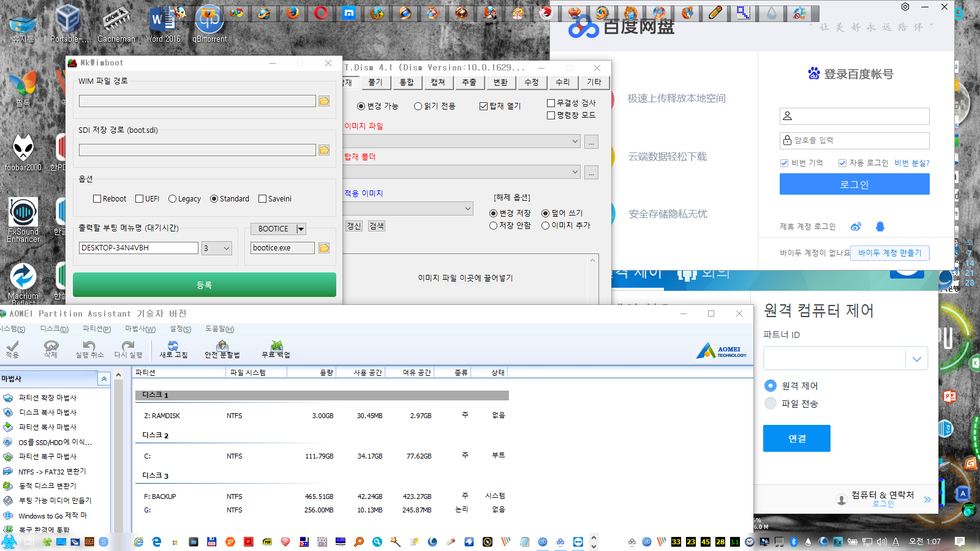980x551 pixels.
Task: Click the Reload (새로 고침) toolbar icon in AOMEI
Action: point(173,350)
